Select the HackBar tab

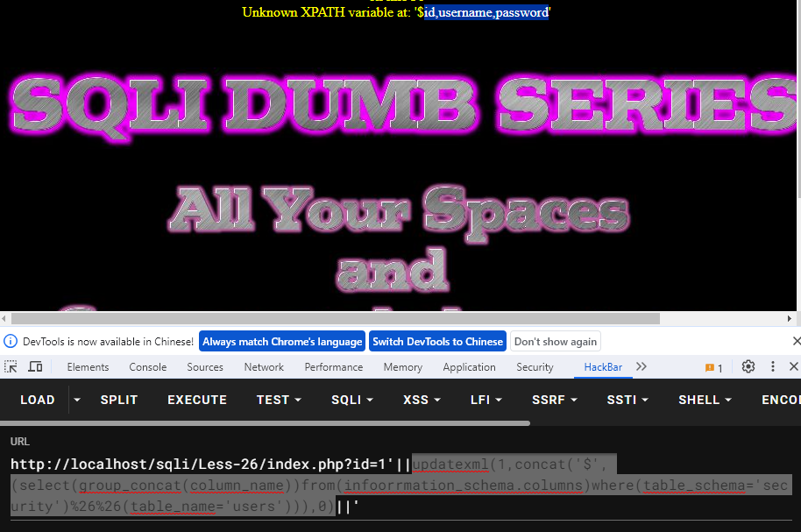coord(603,367)
